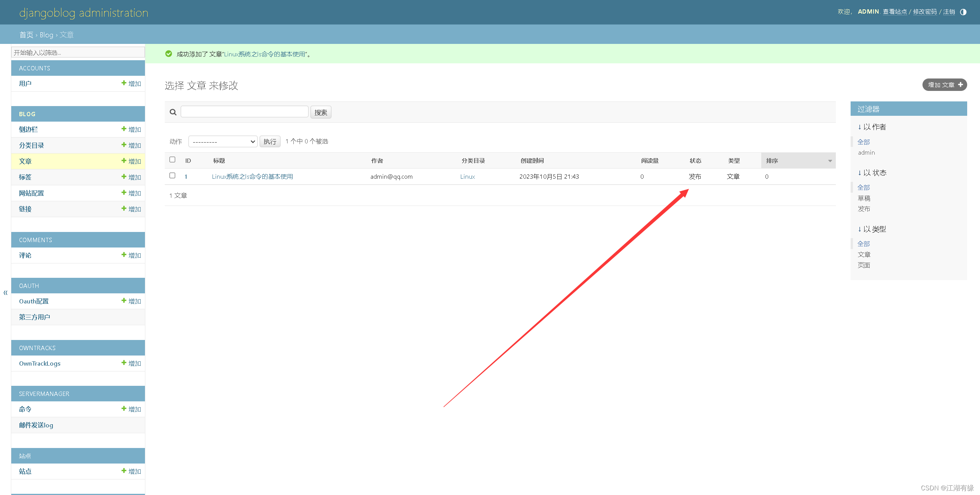Open article ID 1 link
Image resolution: width=980 pixels, height=495 pixels.
point(186,177)
